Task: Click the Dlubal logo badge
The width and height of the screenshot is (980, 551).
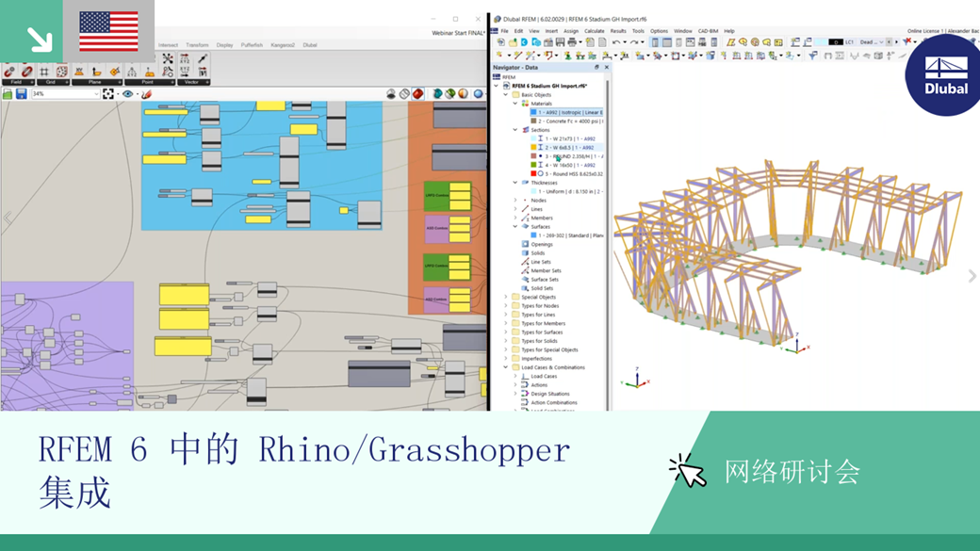Action: tap(945, 75)
